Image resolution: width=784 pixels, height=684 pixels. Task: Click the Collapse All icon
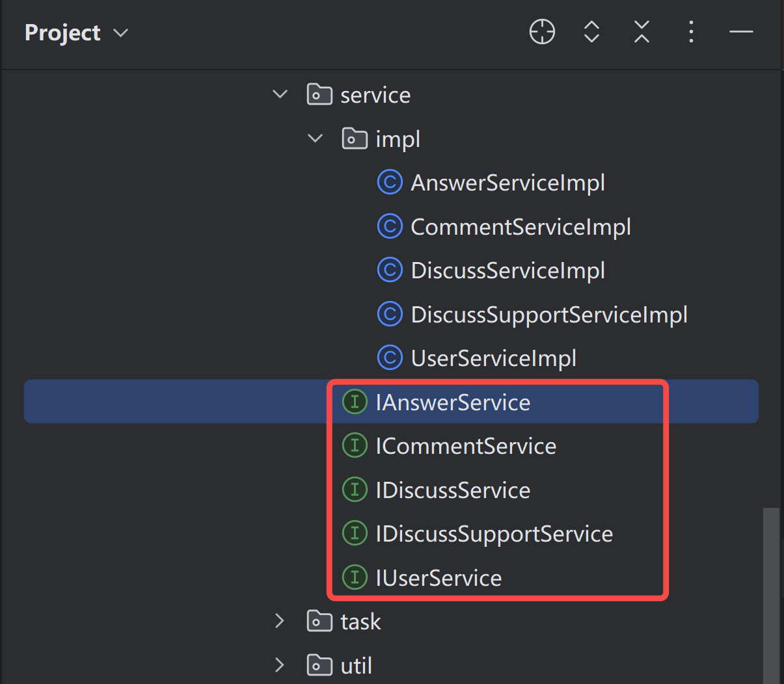(642, 32)
